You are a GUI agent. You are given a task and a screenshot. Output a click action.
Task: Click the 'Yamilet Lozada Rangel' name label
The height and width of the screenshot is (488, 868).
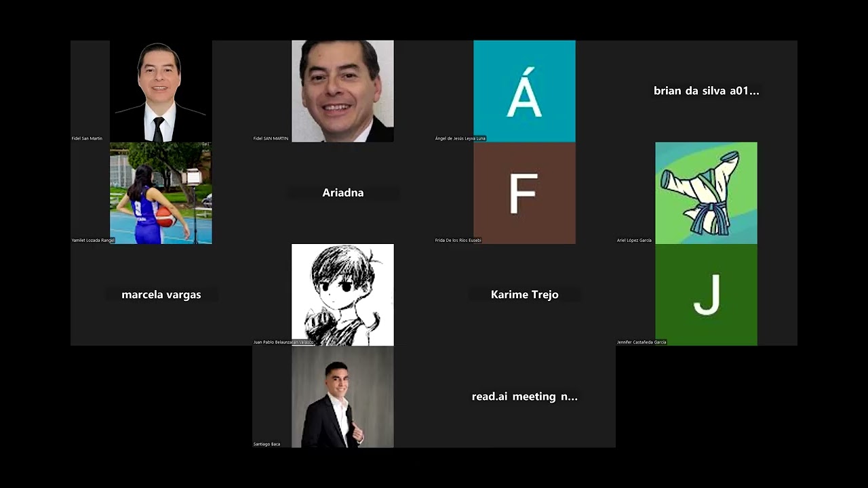[93, 240]
